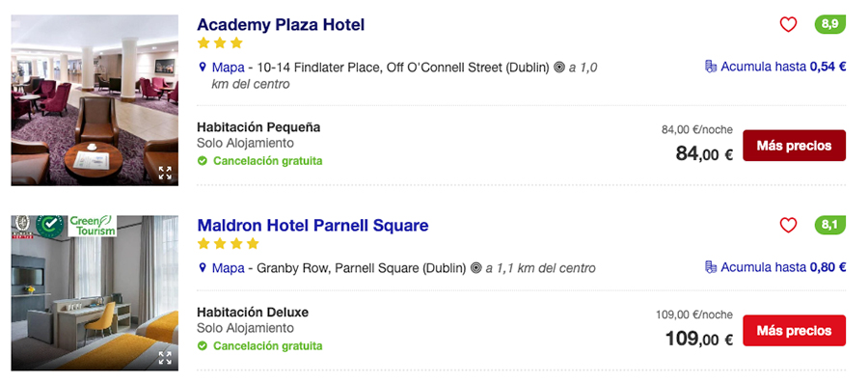Image resolution: width=868 pixels, height=383 pixels.
Task: Click coins icon beside Acumula hasta 0,54 €
Action: (711, 67)
